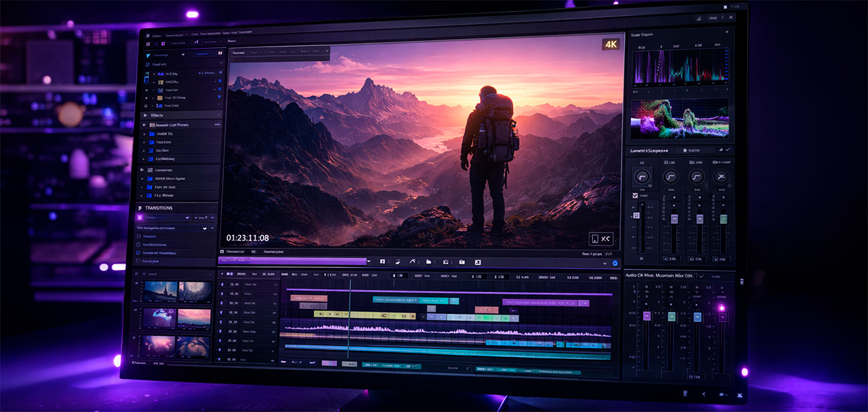Toggle the first timeline track's enable switch
Image resolution: width=868 pixels, height=412 pixels.
[222, 284]
